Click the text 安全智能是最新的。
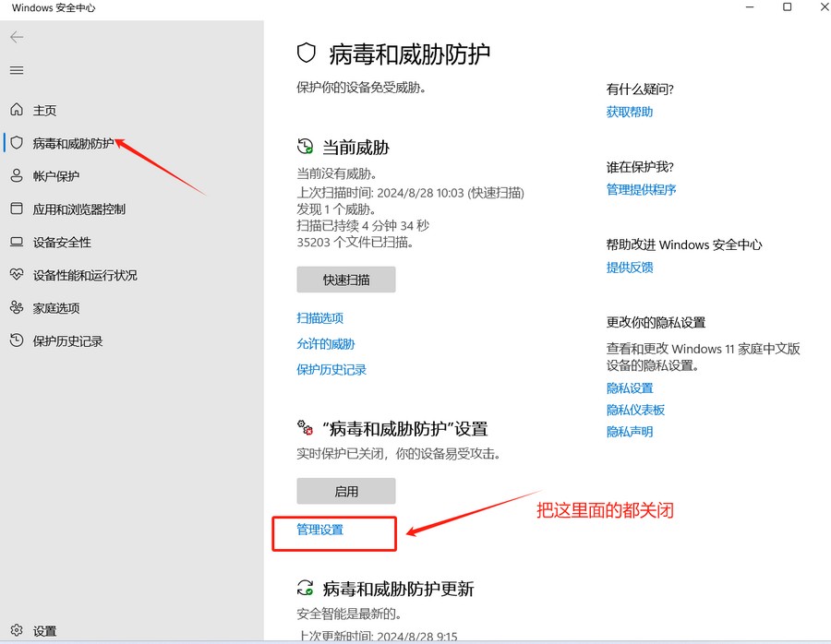The height and width of the screenshot is (644, 831). [x=349, y=614]
